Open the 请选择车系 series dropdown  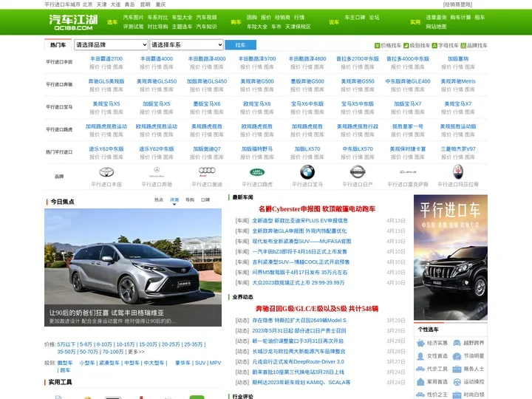click(x=186, y=45)
